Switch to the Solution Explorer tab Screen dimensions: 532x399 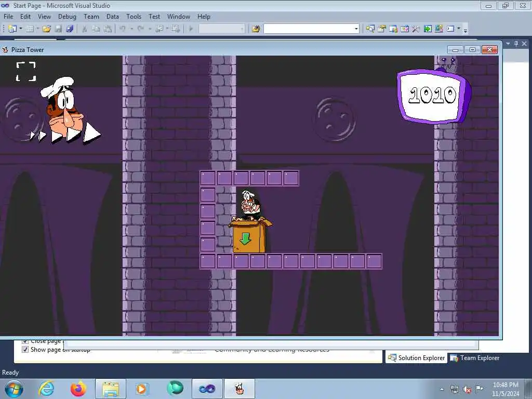pyautogui.click(x=416, y=358)
